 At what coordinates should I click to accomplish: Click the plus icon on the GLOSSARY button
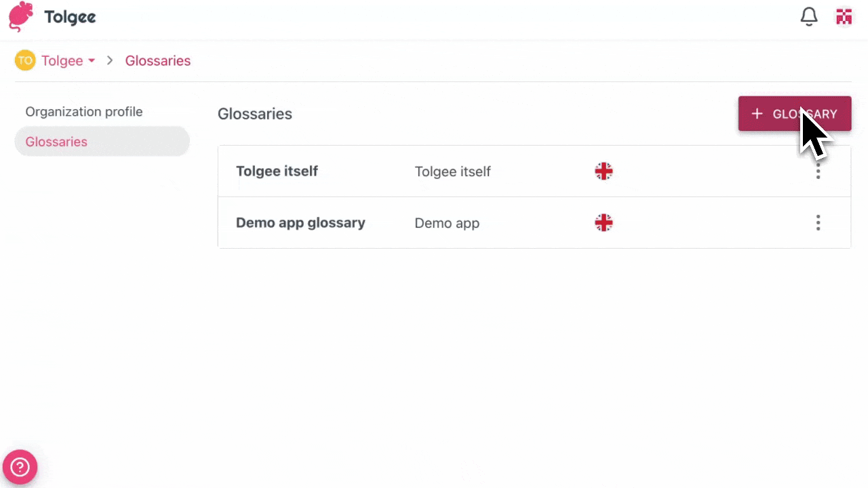[x=757, y=114]
